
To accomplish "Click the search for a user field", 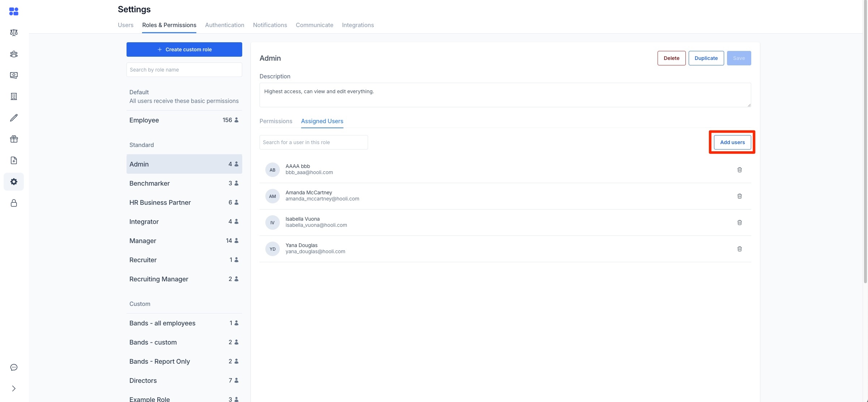I will click(x=313, y=142).
